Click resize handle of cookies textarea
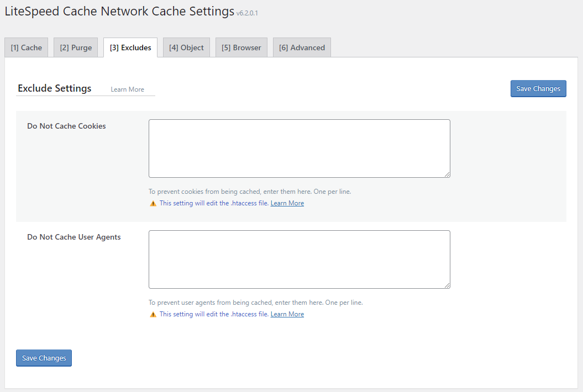Screen dimensions: 583x392 click(x=447, y=174)
